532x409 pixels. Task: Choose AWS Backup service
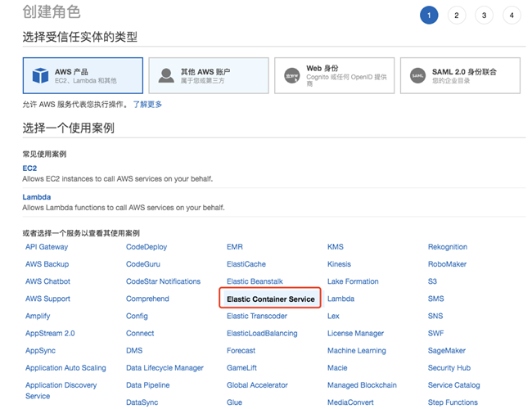click(47, 264)
